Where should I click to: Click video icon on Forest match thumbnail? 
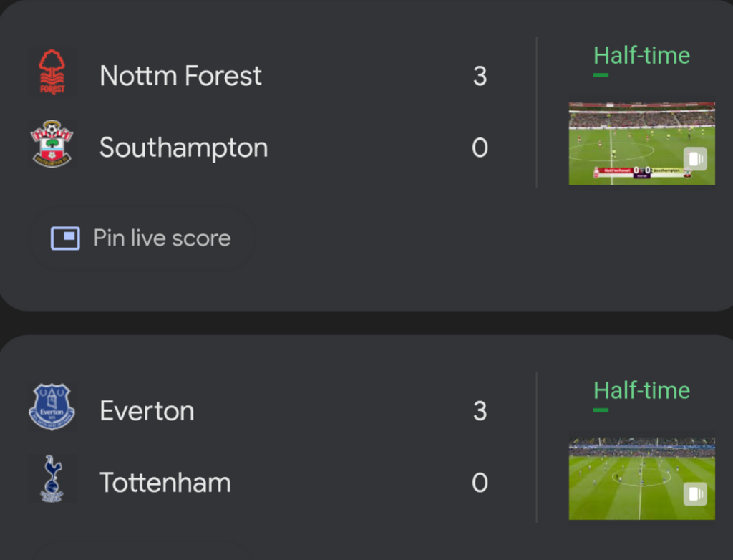[x=695, y=158]
